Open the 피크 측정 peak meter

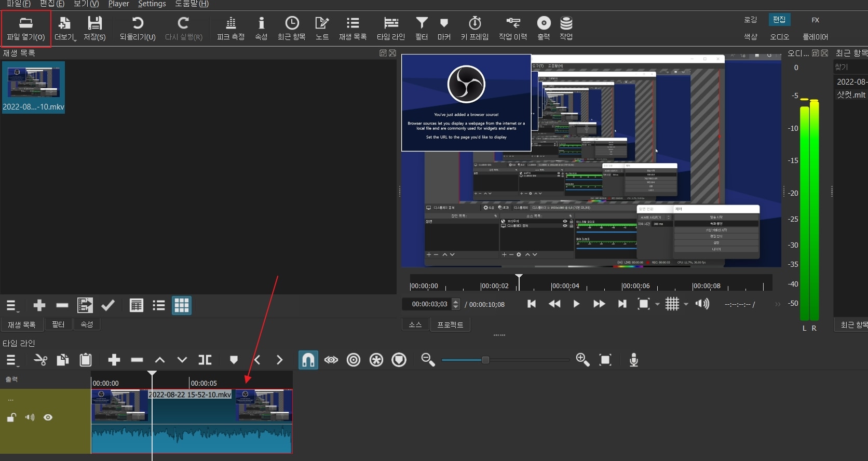tap(230, 29)
